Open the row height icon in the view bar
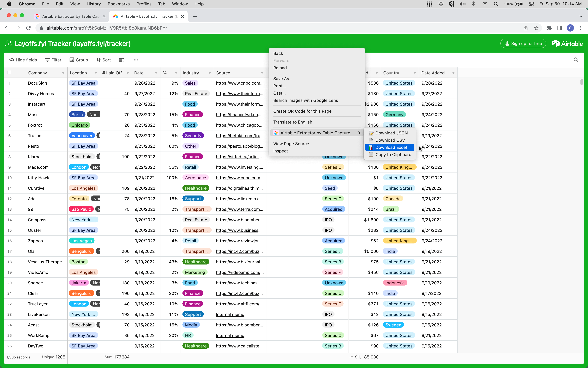The width and height of the screenshot is (588, 368). tap(121, 60)
